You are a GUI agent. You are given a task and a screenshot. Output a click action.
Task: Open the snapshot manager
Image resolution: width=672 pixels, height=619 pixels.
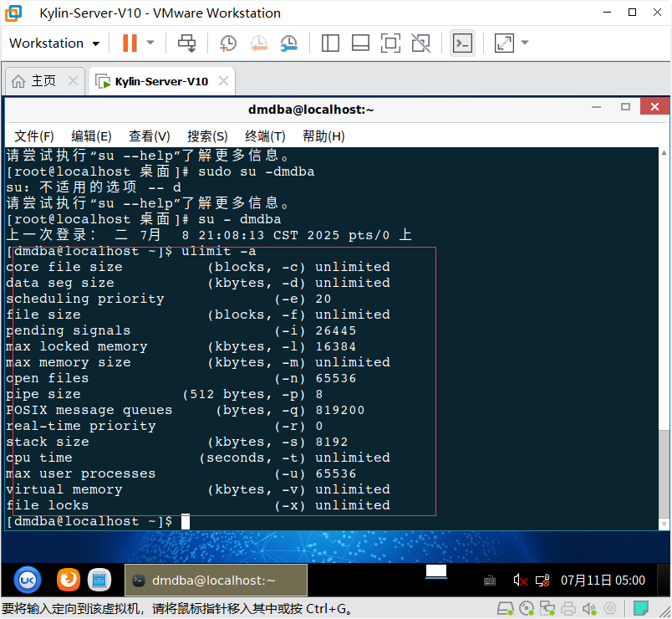click(x=289, y=43)
